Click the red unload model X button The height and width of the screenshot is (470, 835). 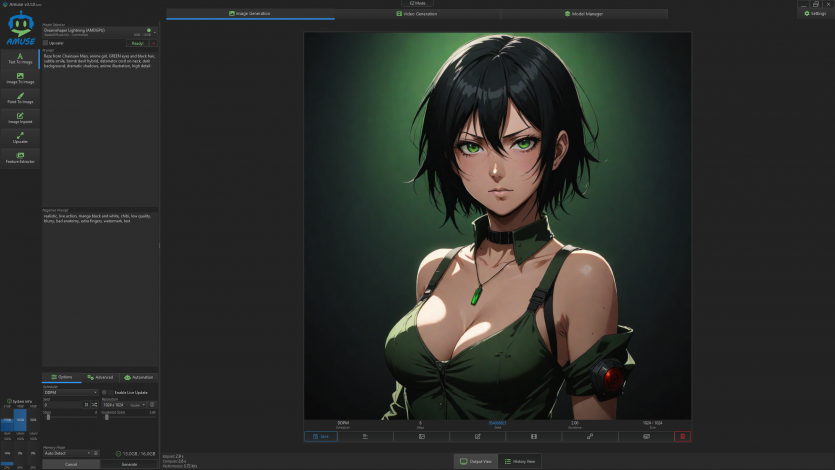(x=153, y=43)
